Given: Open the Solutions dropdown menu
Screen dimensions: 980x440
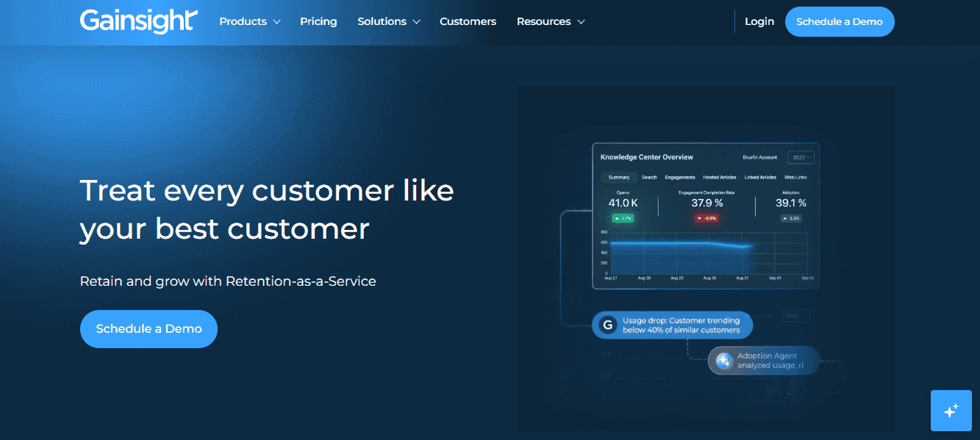Looking at the screenshot, I should point(388,21).
